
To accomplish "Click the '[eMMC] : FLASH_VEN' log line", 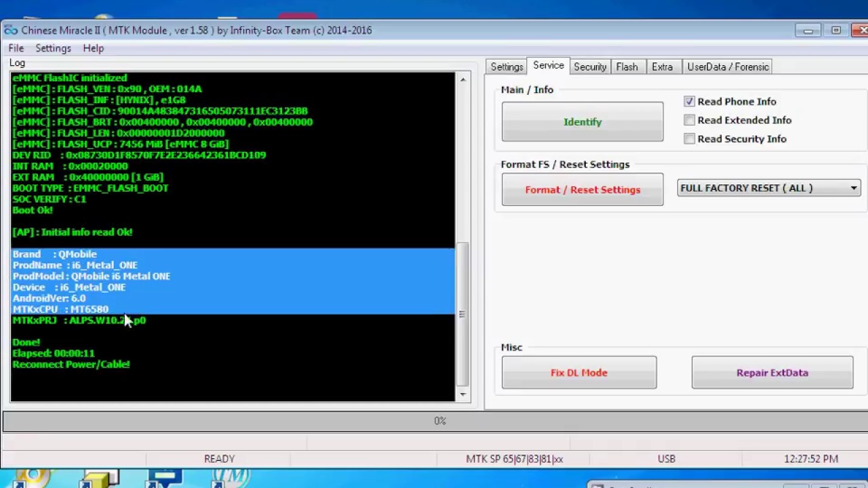I will click(107, 89).
